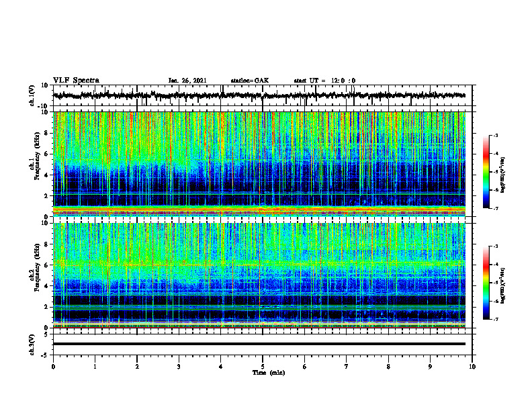Click the ch.1 voltage waveform trace panel
The image size is (532, 411).
pyautogui.click(x=263, y=95)
